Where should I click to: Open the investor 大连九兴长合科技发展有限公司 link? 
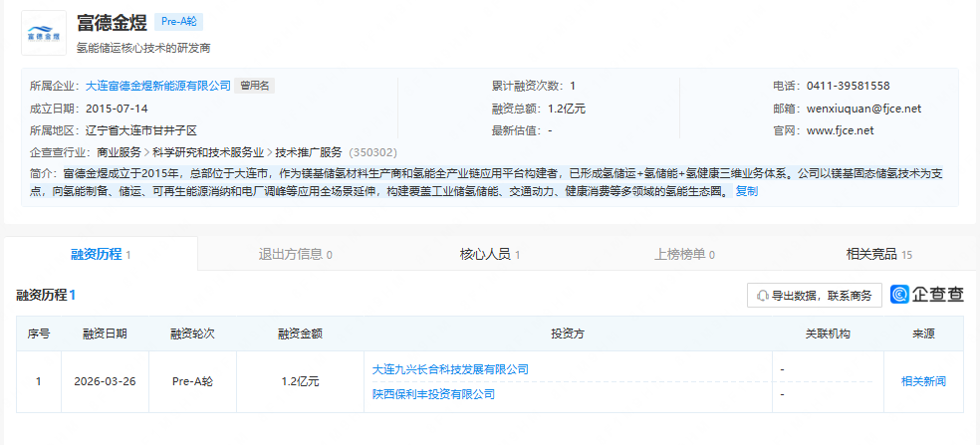click(449, 369)
